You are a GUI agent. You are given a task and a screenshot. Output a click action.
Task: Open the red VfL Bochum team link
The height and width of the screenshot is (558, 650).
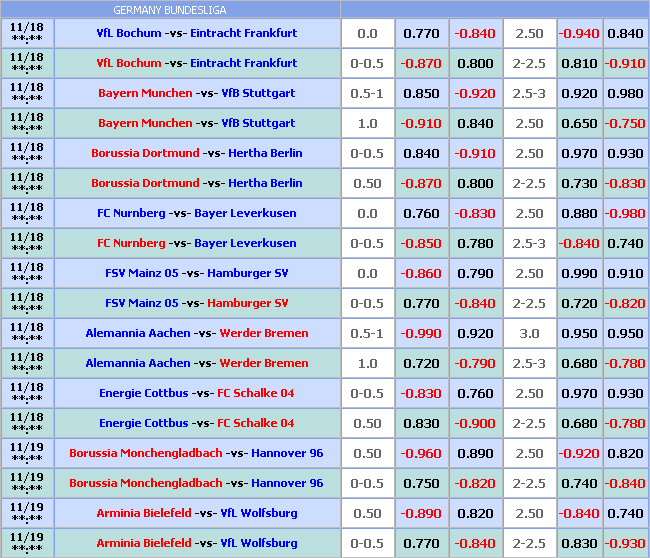point(129,63)
